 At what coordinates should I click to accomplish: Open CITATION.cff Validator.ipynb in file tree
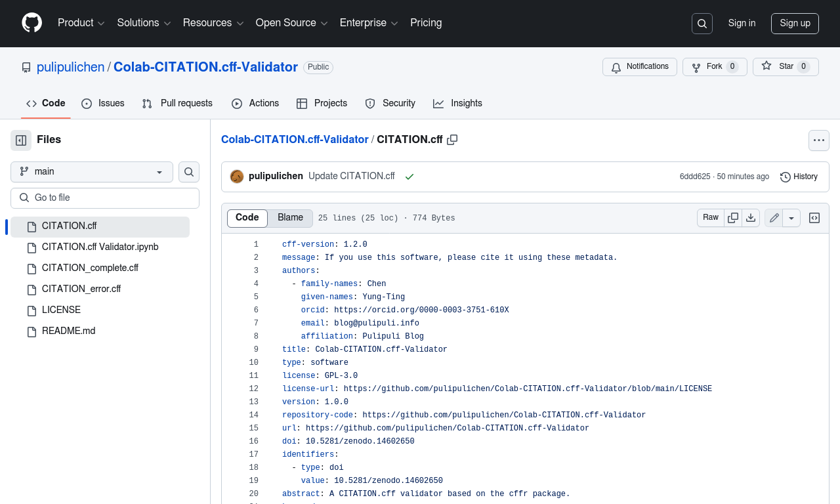100,247
